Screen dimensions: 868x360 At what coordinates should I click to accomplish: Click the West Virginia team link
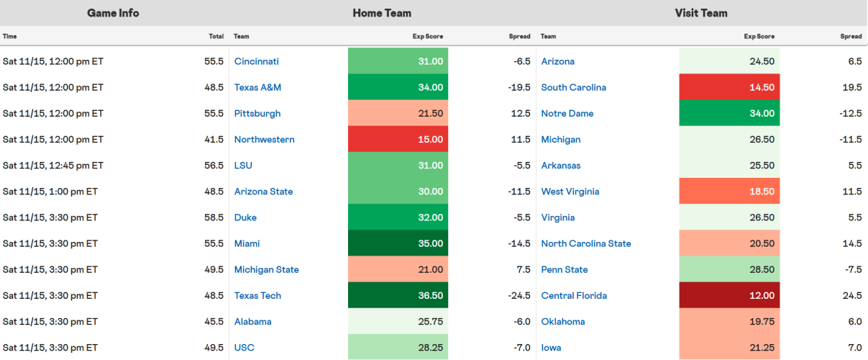coord(570,192)
